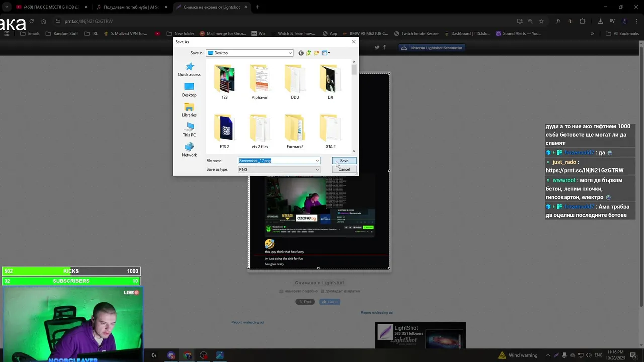Reload the browser page
The height and width of the screenshot is (362, 644).
[x=32, y=21]
